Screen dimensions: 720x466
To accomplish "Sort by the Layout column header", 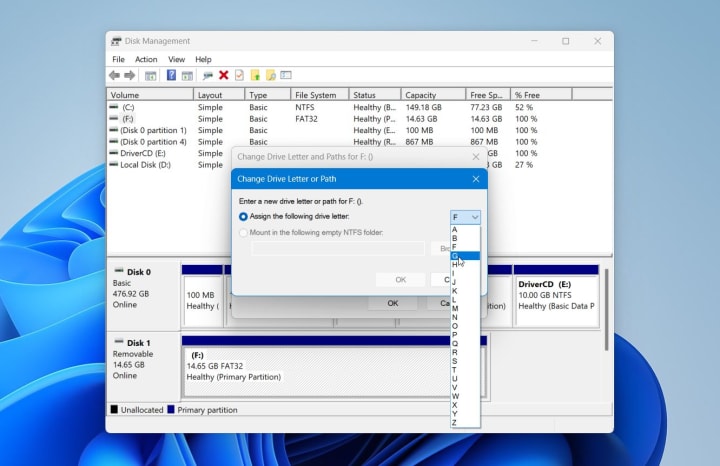I will [x=219, y=95].
